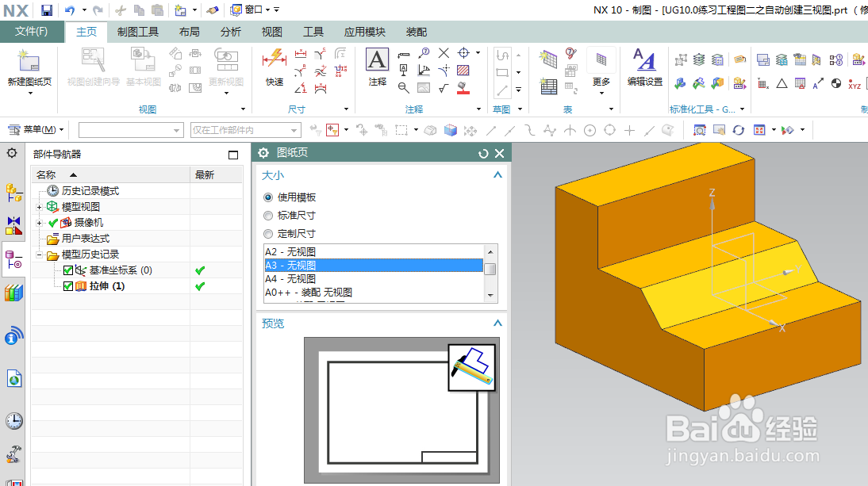Click the Save icon in title bar
Viewport: 868px width, 486px height.
(47, 10)
